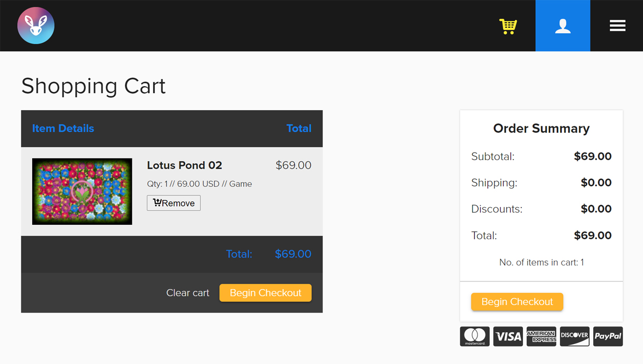The image size is (643, 364).
Task: Open the yellow shopping cart icon
Action: click(x=508, y=26)
